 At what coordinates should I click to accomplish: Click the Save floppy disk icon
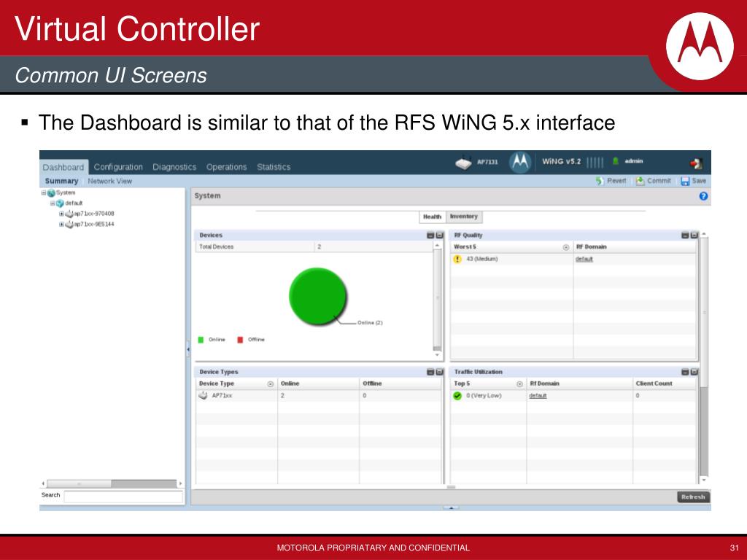click(x=685, y=181)
